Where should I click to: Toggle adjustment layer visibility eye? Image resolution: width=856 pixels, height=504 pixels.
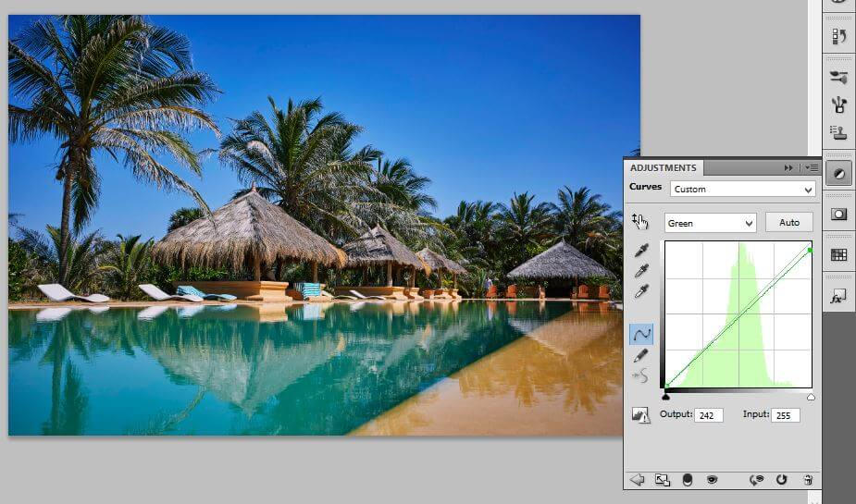click(712, 480)
